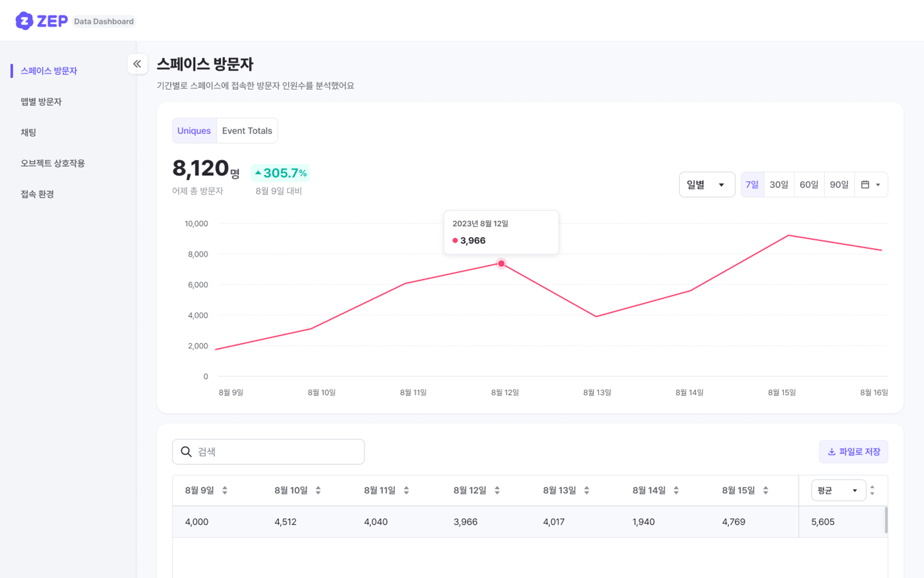Image resolution: width=924 pixels, height=578 pixels.
Task: Expand the 평균 aggregate dropdown
Action: point(838,490)
